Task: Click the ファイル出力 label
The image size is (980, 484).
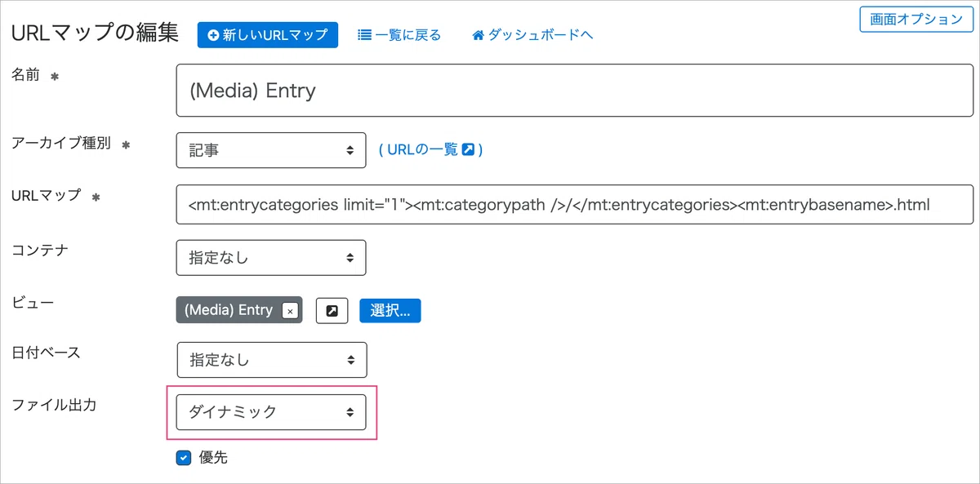Action: [x=53, y=404]
